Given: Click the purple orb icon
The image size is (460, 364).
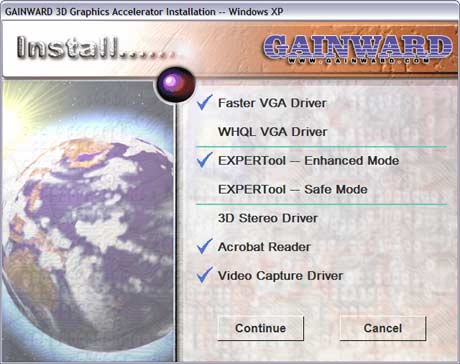Looking at the screenshot, I should [x=175, y=84].
